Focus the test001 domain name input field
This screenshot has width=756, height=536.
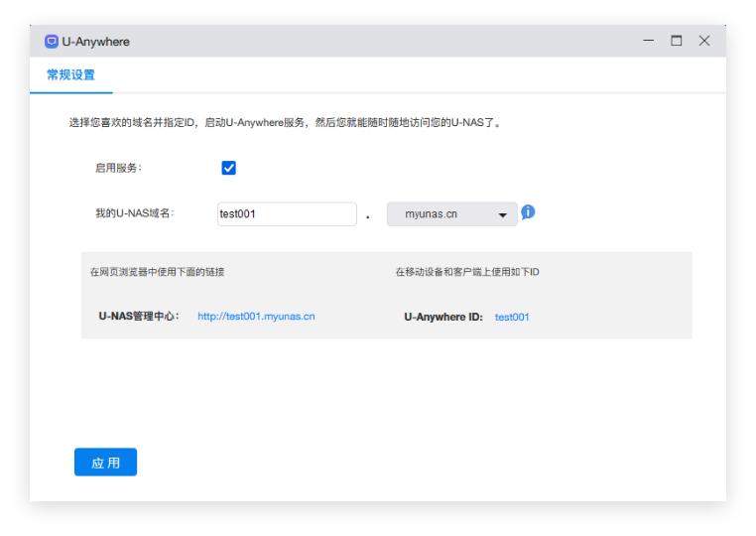287,214
